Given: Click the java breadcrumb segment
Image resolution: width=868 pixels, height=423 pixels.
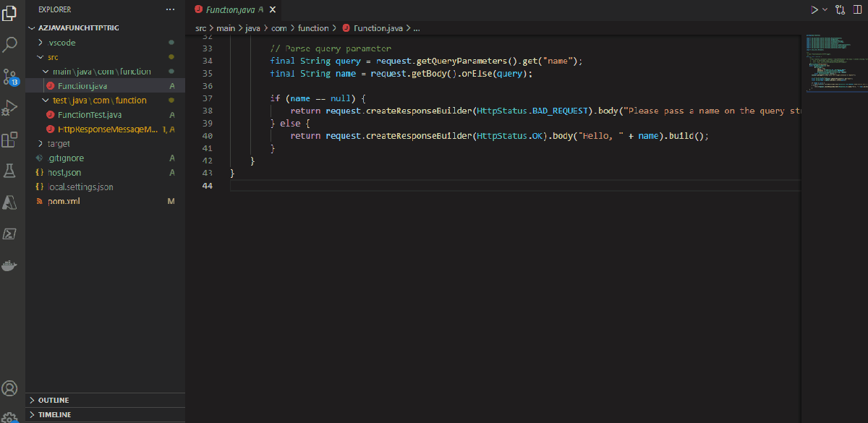Looking at the screenshot, I should click(252, 28).
